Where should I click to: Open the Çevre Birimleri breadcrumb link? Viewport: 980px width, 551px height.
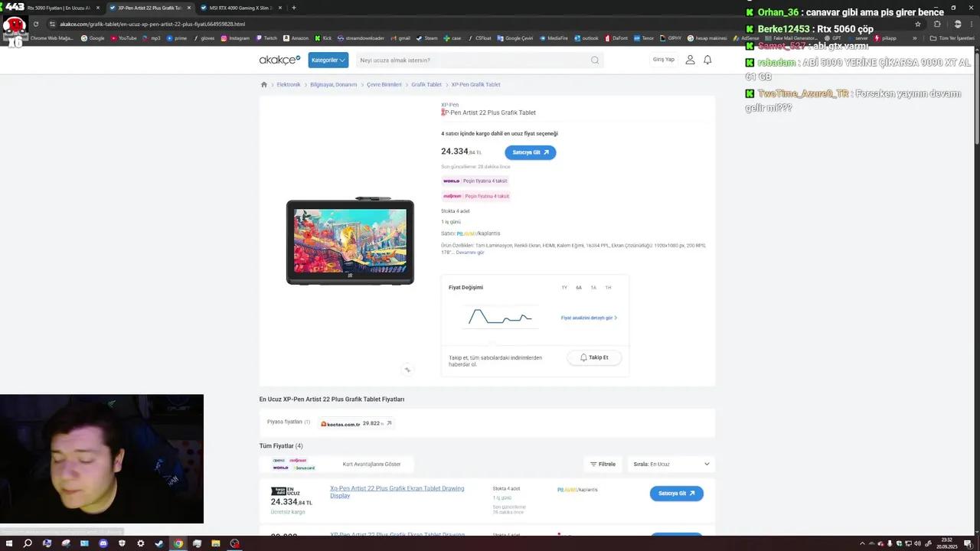click(x=384, y=85)
